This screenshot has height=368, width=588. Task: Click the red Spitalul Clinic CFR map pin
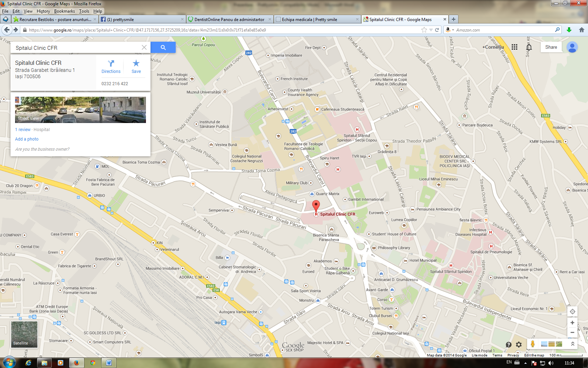coord(316,206)
